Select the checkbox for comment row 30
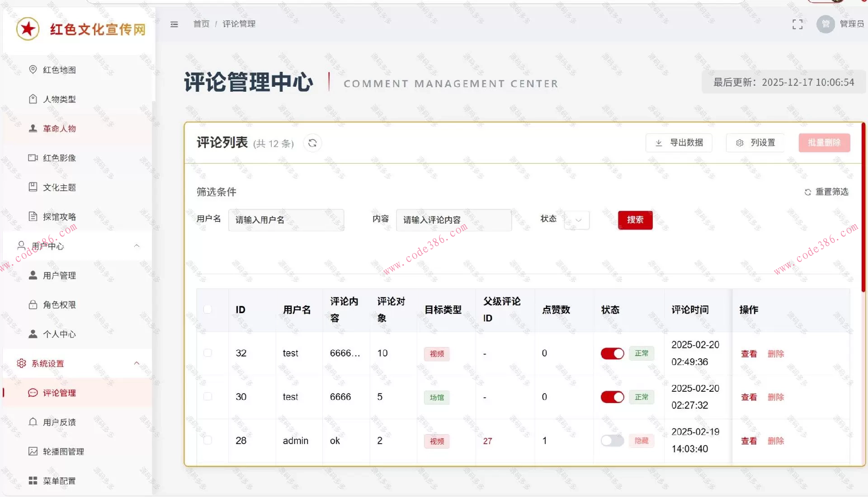The width and height of the screenshot is (868, 497). coord(208,397)
